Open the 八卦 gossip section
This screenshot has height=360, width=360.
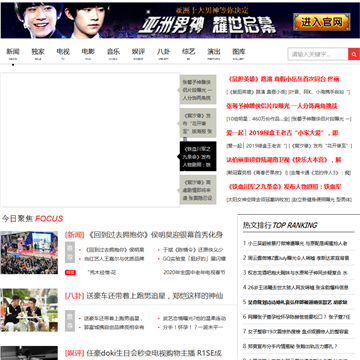pos(163,52)
